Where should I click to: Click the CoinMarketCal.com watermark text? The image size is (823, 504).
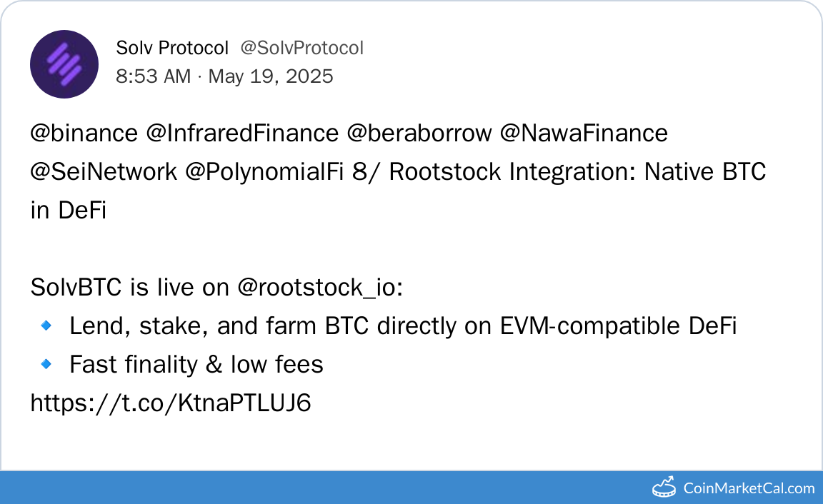point(749,488)
